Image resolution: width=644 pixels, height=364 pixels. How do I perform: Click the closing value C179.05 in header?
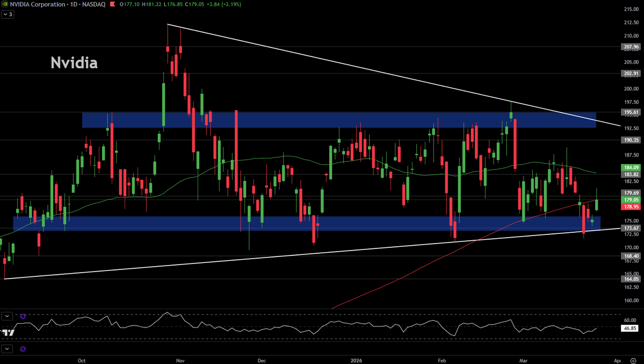click(x=196, y=4)
